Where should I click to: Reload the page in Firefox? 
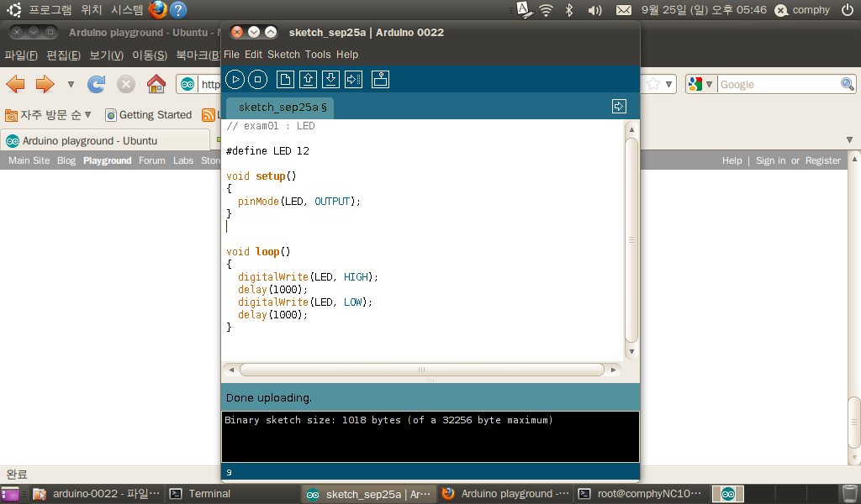click(96, 84)
